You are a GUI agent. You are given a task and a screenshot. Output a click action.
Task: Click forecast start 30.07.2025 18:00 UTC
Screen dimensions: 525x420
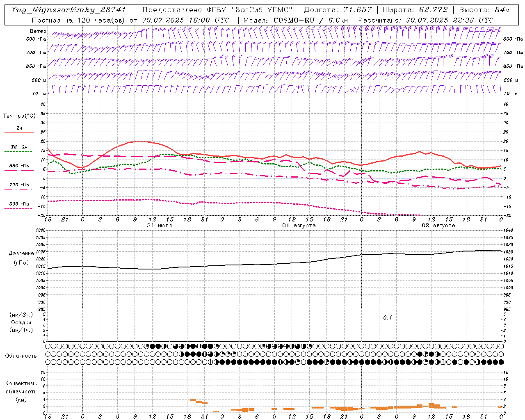click(185, 20)
